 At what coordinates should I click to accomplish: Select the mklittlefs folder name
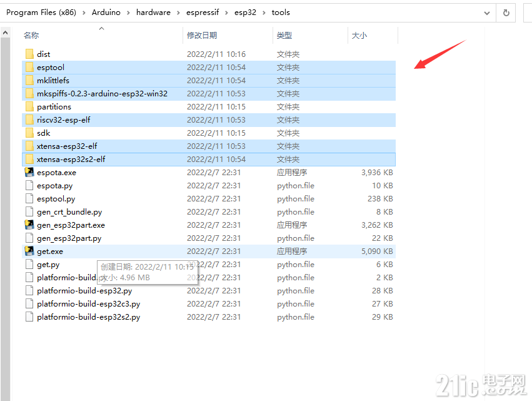pyautogui.click(x=53, y=81)
